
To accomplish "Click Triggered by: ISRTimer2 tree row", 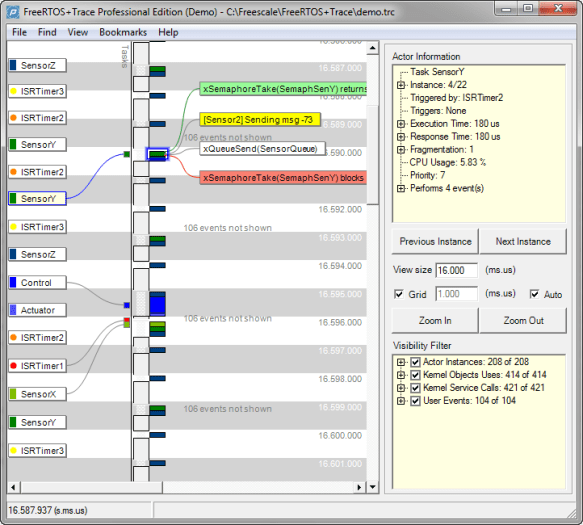I will tap(457, 98).
